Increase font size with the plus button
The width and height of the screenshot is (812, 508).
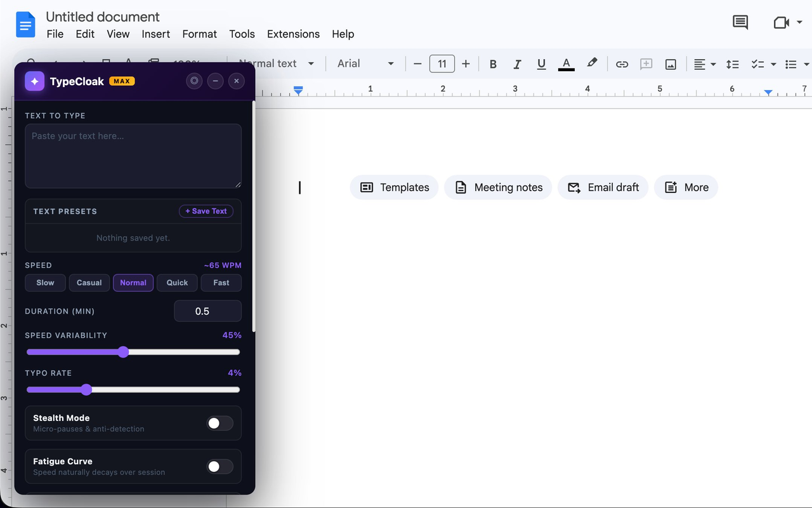pos(466,63)
